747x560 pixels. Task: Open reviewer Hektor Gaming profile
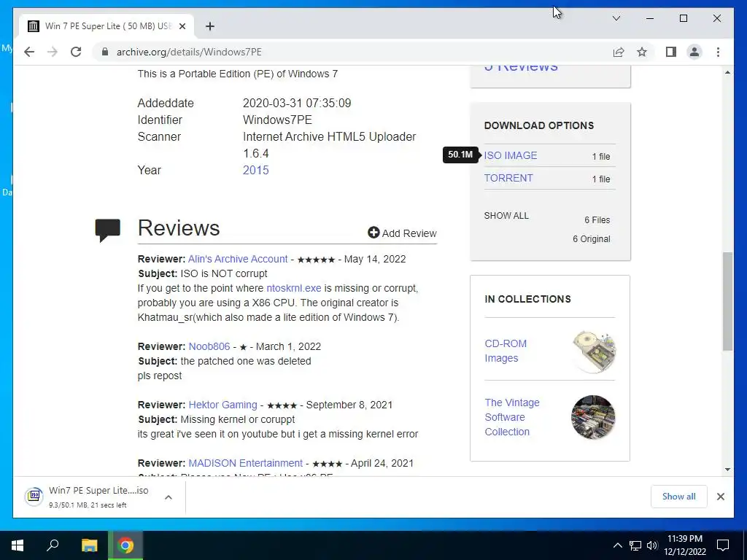point(222,405)
